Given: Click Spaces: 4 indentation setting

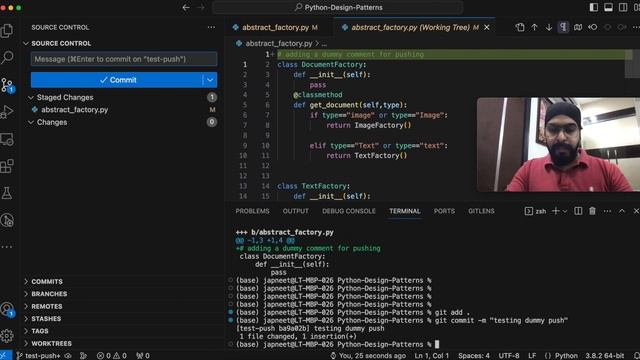Looking at the screenshot, I should tap(473, 356).
